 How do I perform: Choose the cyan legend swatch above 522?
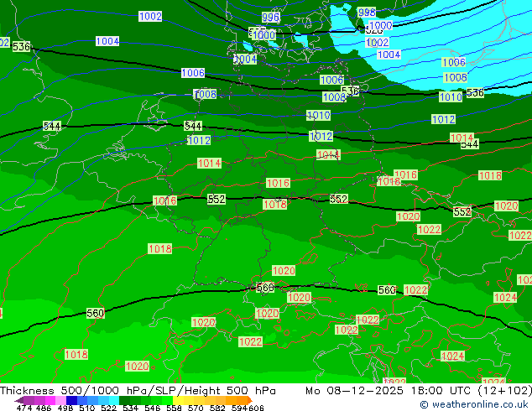point(114,400)
